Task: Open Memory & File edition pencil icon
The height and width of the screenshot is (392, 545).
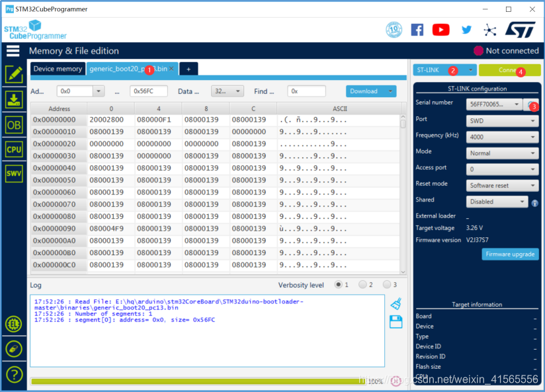Action: [x=14, y=75]
